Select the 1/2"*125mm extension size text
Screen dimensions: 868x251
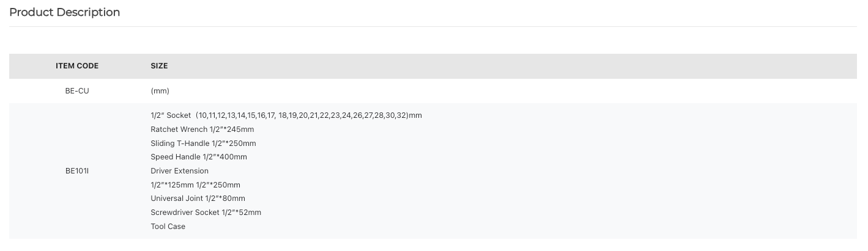tap(172, 185)
